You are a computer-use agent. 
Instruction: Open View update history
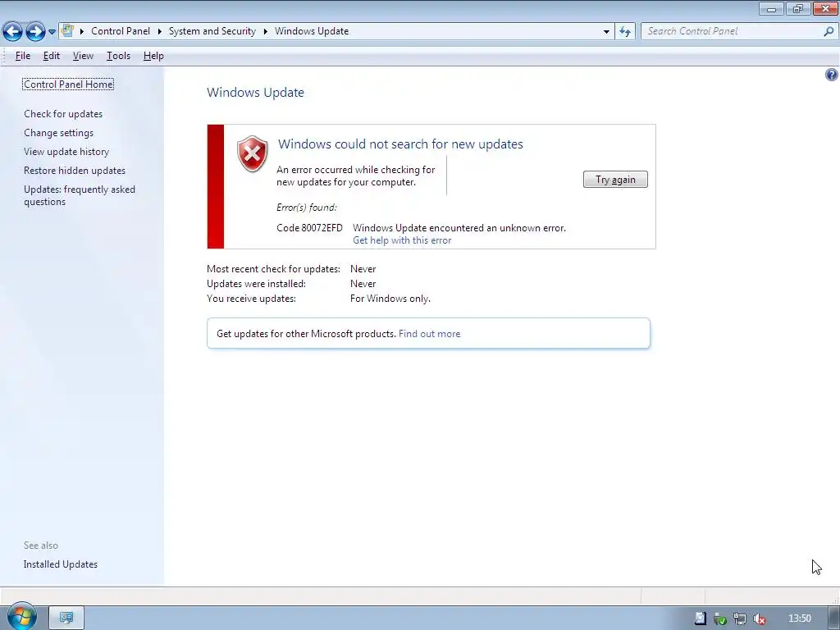coord(66,152)
